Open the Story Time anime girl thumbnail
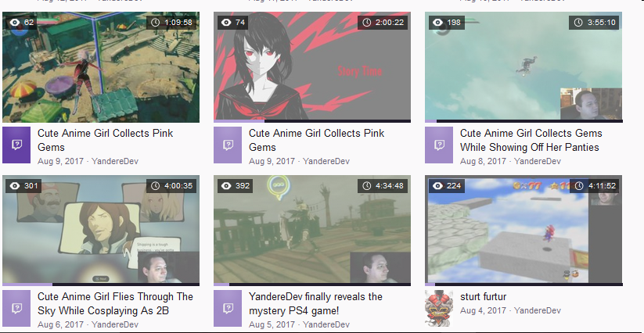The image size is (644, 333). coord(312,67)
